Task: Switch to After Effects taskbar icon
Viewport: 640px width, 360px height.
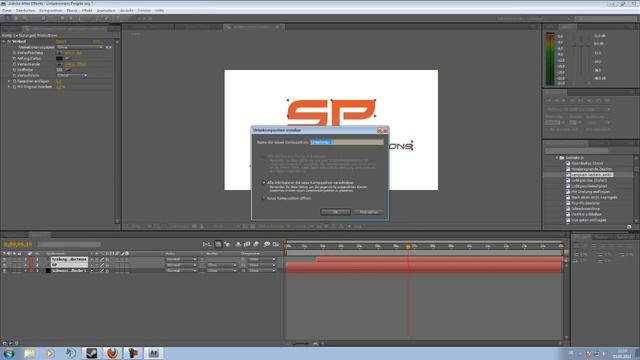Action: 153,353
